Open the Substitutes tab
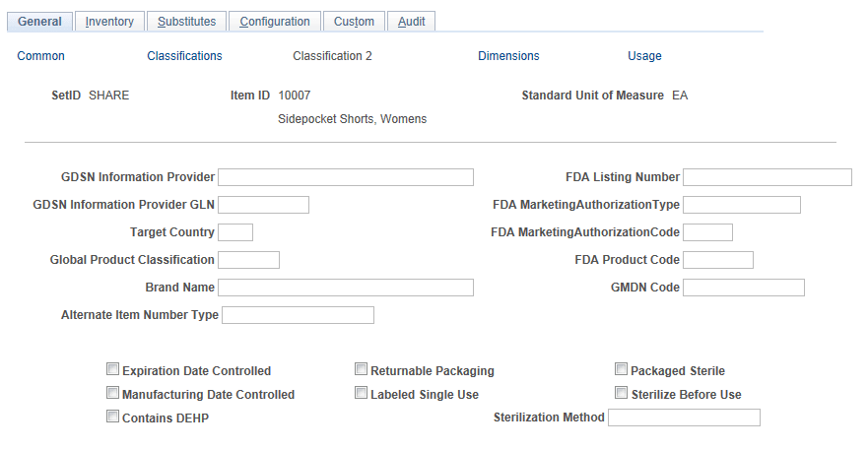 coord(187,22)
